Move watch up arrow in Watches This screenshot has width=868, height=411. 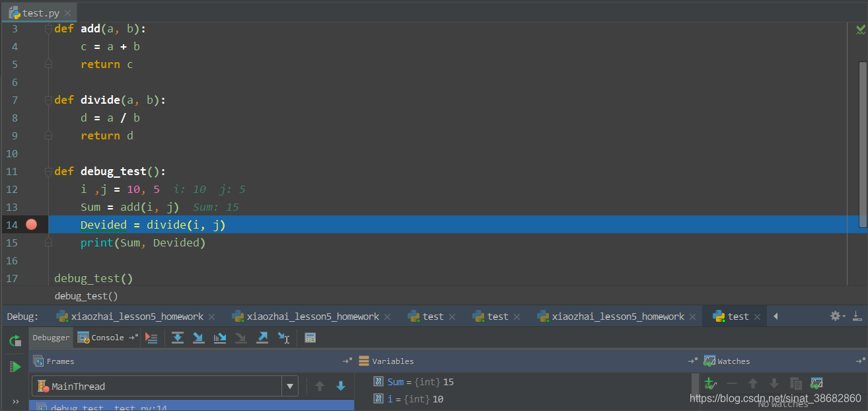pos(753,383)
